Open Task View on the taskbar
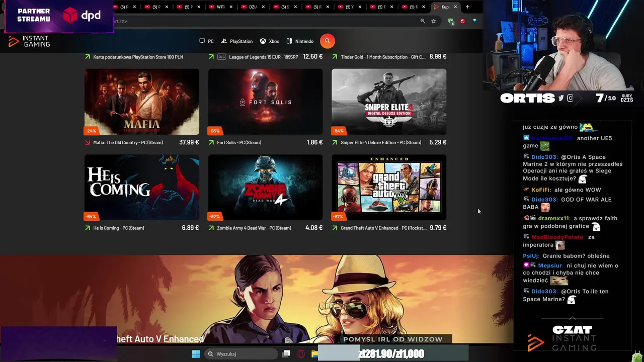 point(286,354)
